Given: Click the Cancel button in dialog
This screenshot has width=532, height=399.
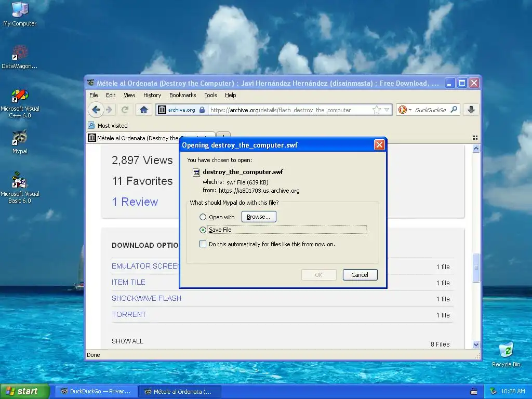Looking at the screenshot, I should (x=360, y=275).
